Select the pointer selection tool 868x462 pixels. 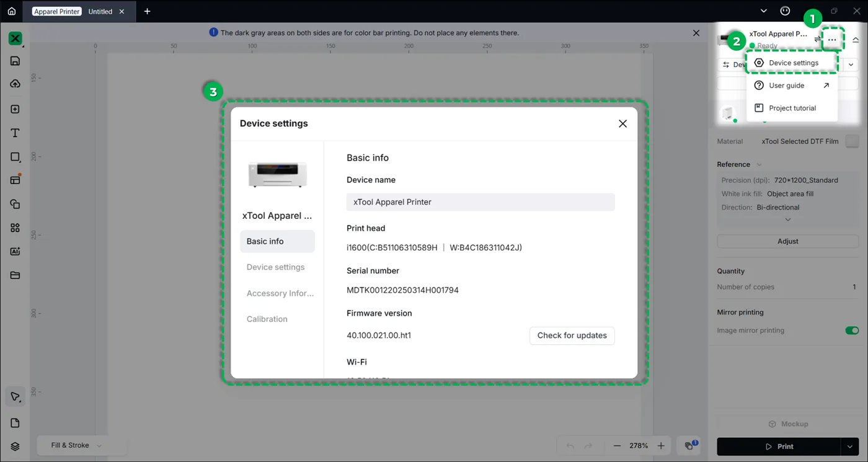click(15, 397)
